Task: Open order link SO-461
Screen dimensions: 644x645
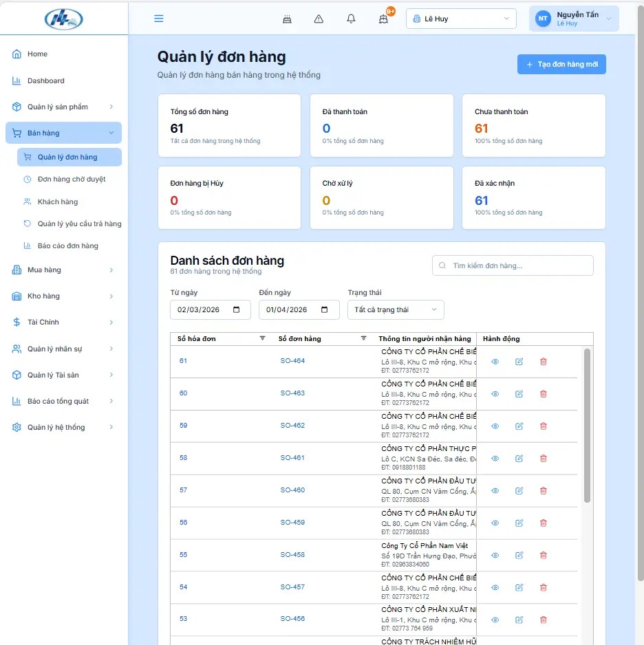Action: pyautogui.click(x=292, y=457)
